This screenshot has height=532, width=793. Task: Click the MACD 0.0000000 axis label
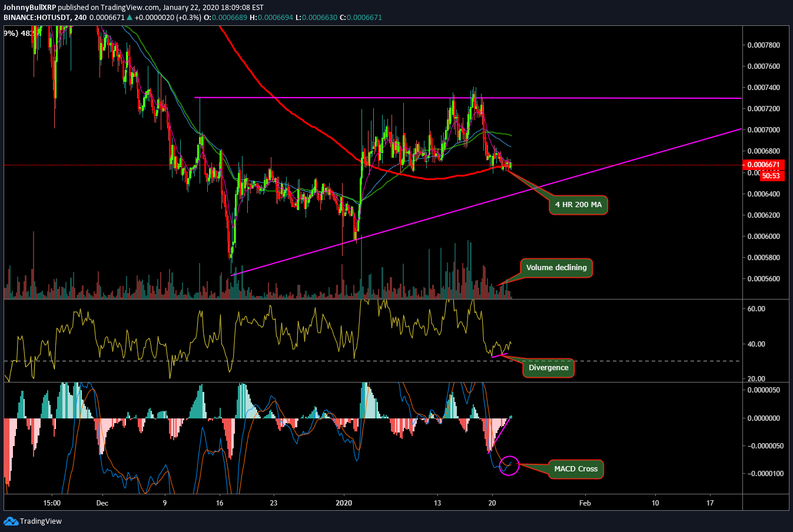pos(764,418)
